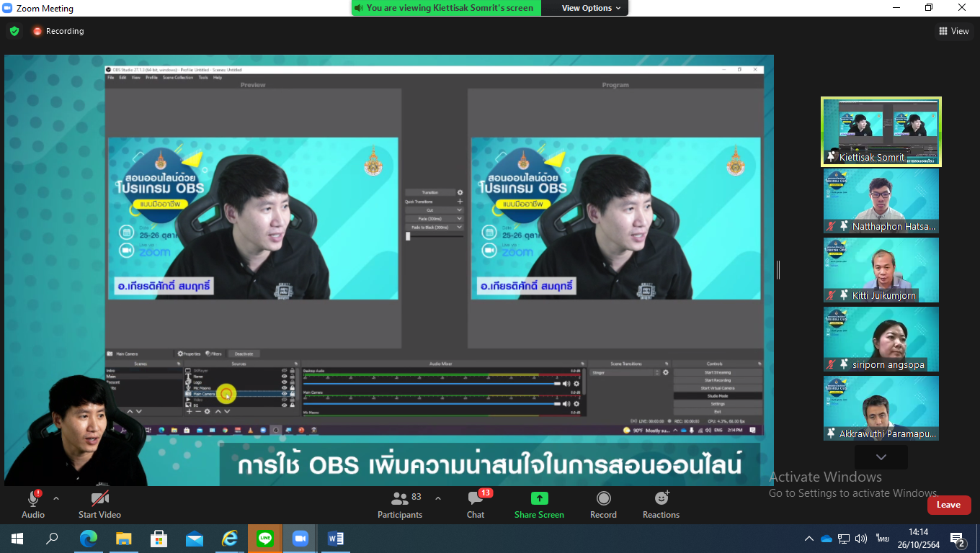Open the Tools menu in shared OBS window
The height and width of the screenshot is (553, 980).
point(203,77)
